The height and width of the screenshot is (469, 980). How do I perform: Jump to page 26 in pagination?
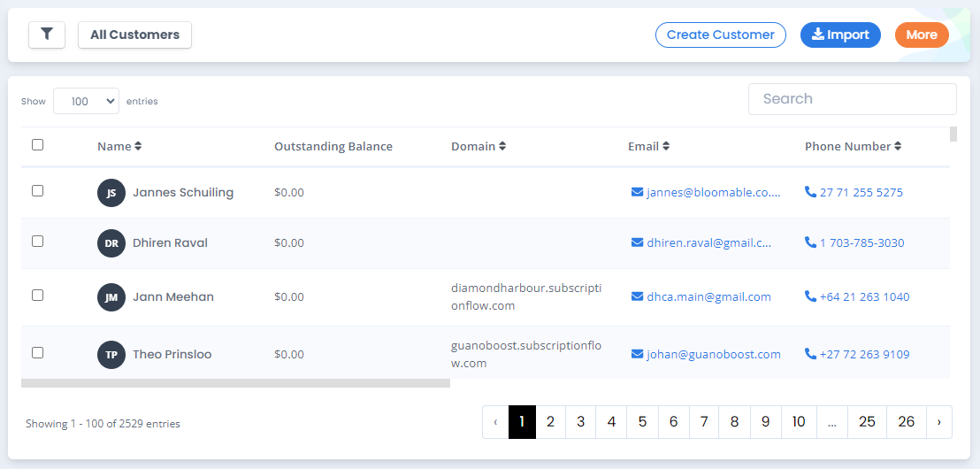907,422
